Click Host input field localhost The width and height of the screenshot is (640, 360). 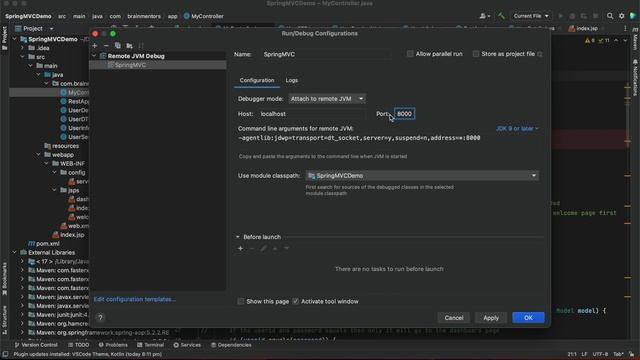coord(312,114)
